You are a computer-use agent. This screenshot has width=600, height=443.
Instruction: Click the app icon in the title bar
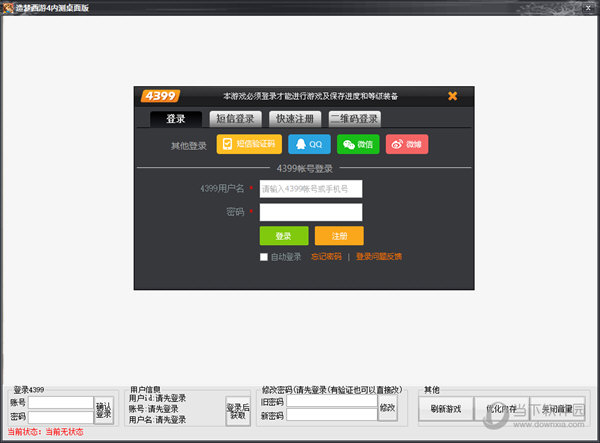(x=8, y=7)
